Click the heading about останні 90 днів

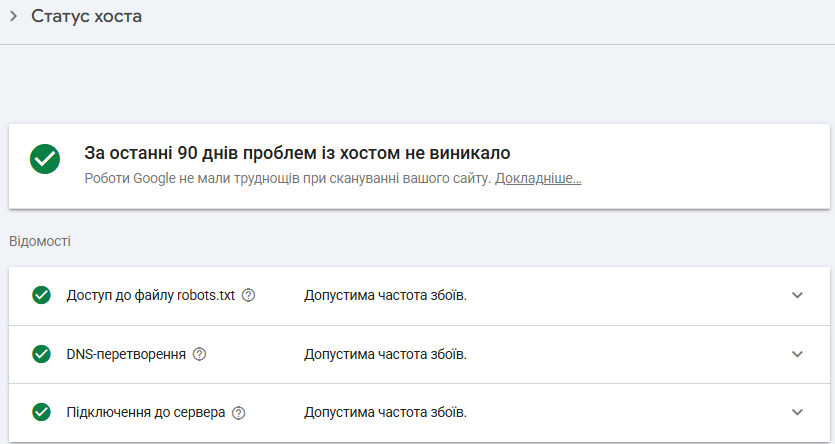pyautogui.click(x=297, y=153)
